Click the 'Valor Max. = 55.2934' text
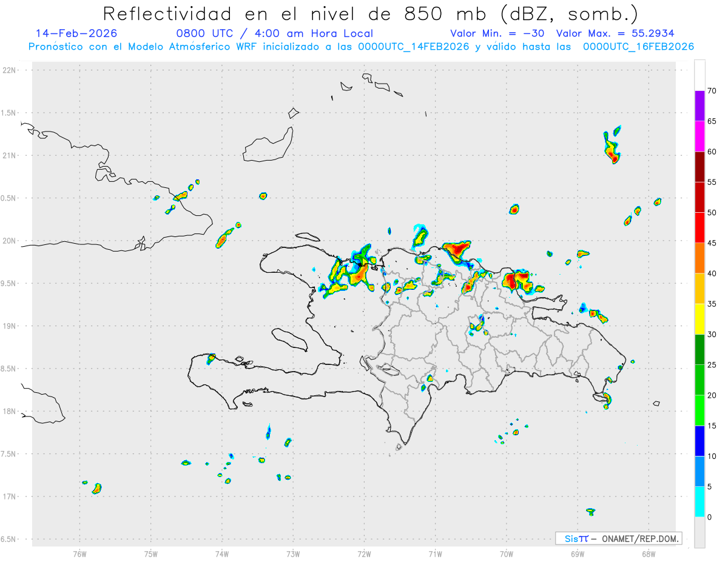728x562 pixels. (x=615, y=33)
